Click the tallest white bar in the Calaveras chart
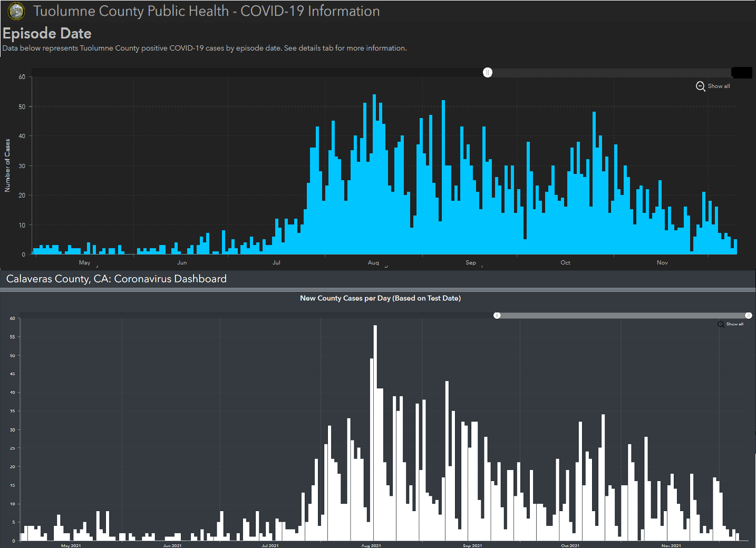Viewport: 756px width, 548px height. pyautogui.click(x=375, y=433)
